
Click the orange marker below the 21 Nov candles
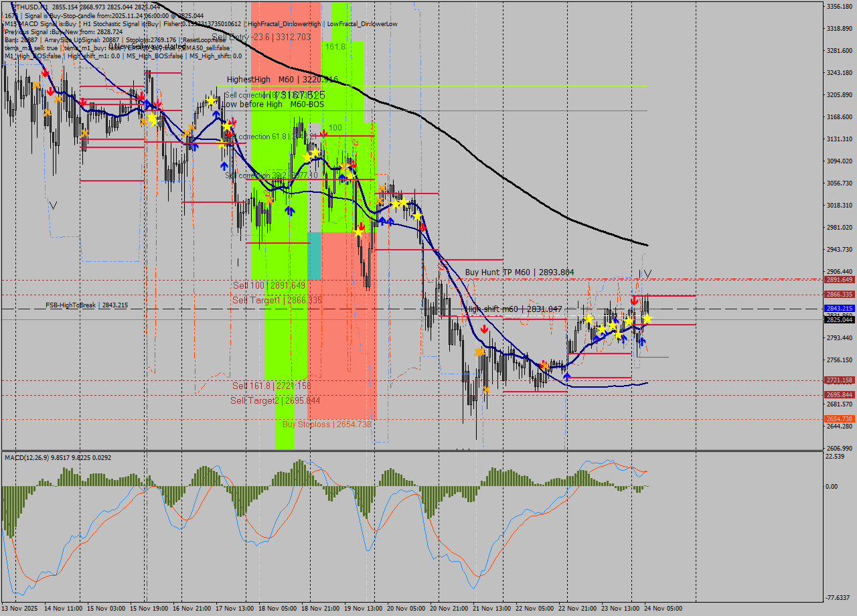click(487, 390)
